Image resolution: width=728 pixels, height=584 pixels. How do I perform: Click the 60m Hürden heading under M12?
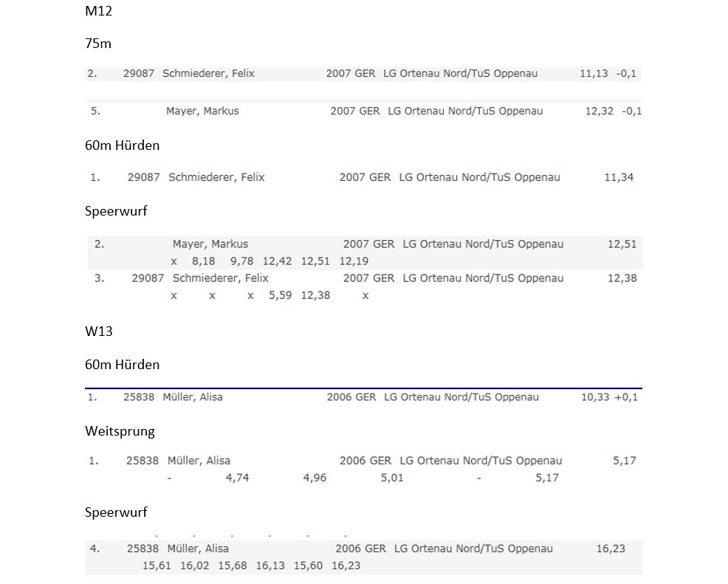pyautogui.click(x=122, y=145)
